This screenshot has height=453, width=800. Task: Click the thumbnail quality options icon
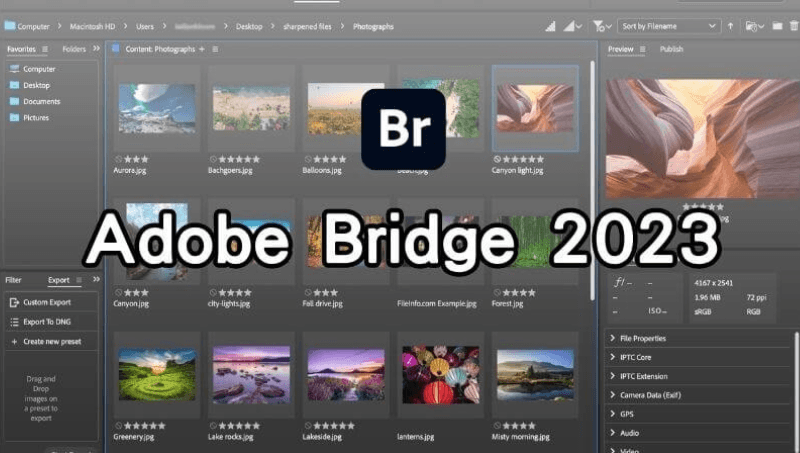click(550, 26)
